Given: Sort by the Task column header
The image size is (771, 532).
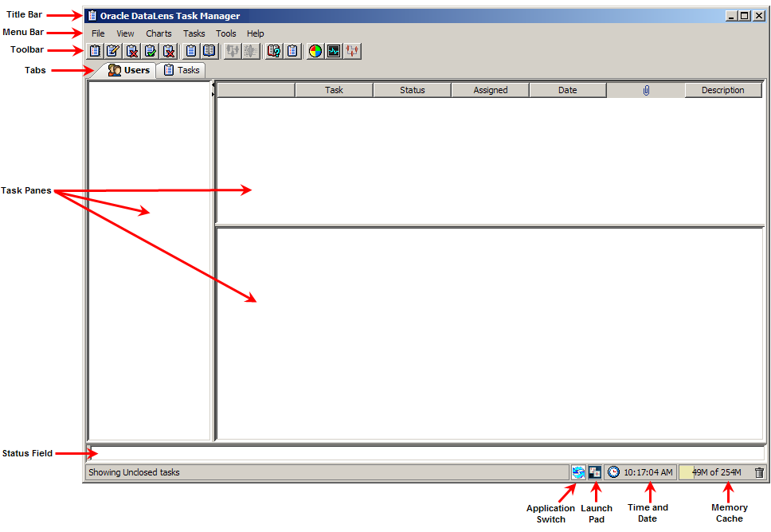Looking at the screenshot, I should click(x=334, y=90).
